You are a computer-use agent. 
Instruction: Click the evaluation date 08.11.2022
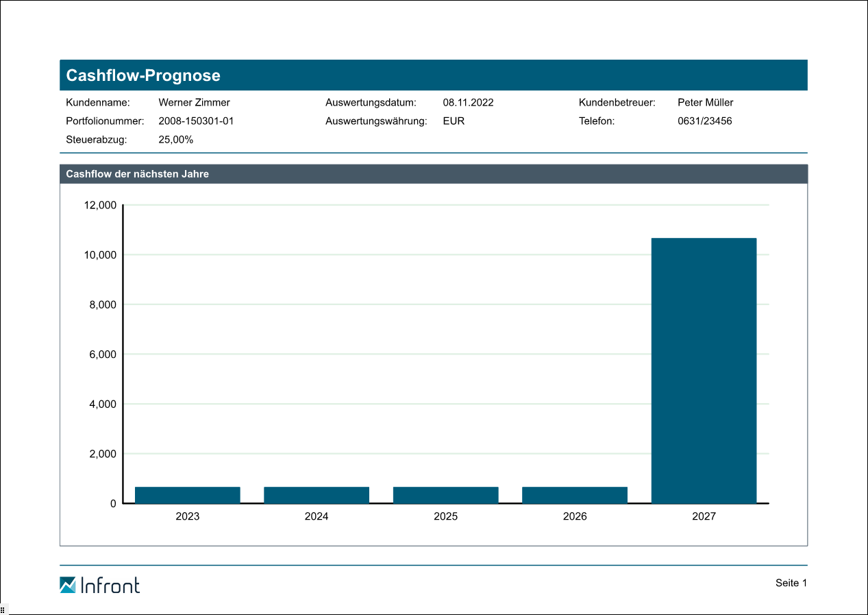tap(468, 103)
